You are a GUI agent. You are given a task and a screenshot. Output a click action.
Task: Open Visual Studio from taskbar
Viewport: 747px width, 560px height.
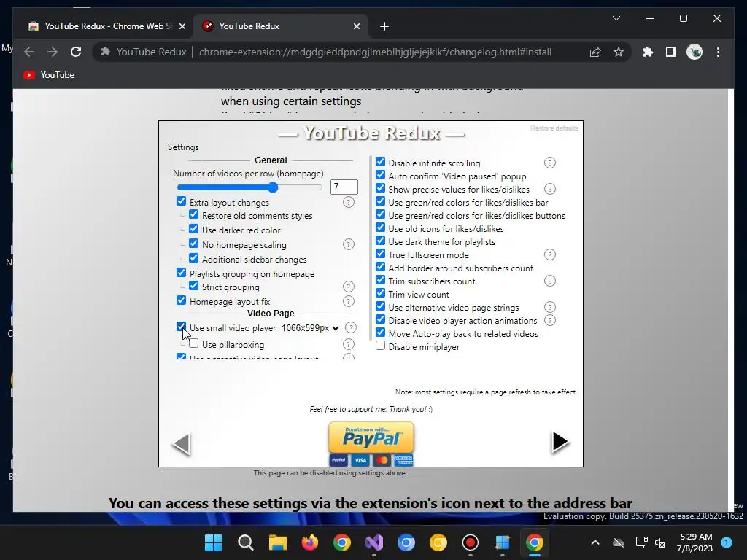[x=374, y=542]
